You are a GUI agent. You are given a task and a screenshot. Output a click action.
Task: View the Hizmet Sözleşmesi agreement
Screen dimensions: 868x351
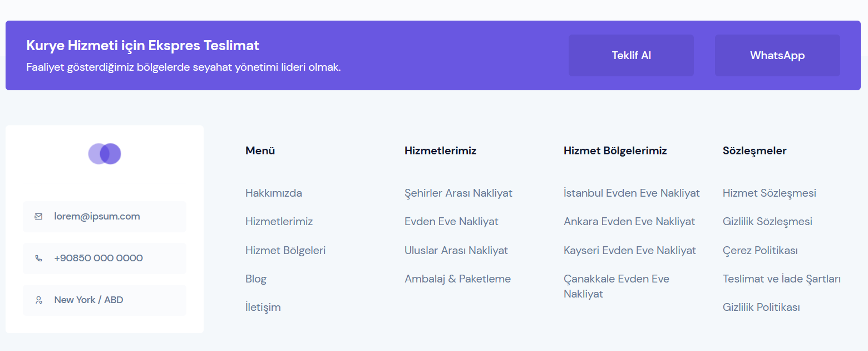tap(770, 193)
